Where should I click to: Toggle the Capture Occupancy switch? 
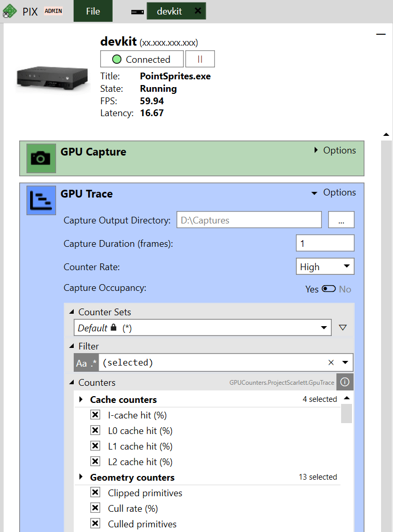tap(329, 289)
